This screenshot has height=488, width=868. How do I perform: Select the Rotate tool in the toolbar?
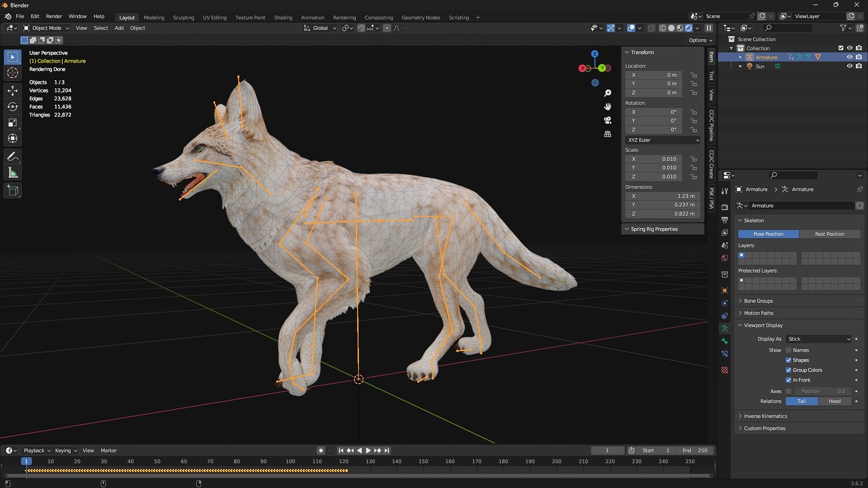point(12,106)
